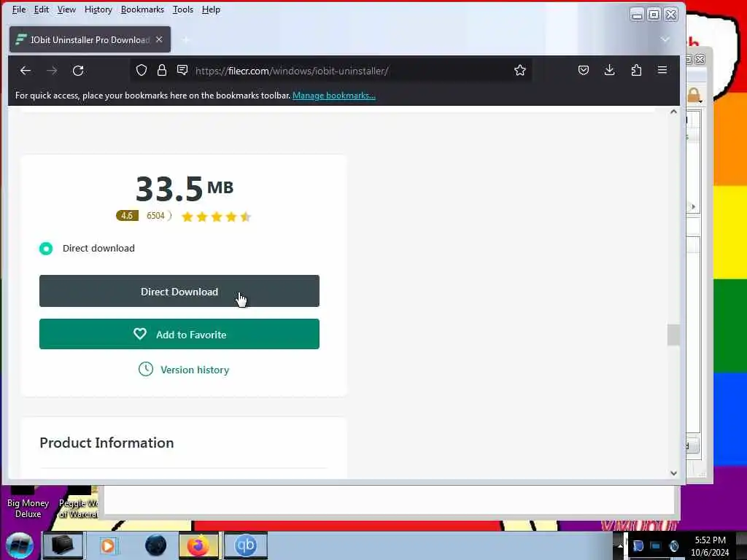
Task: Open the File menu
Action: [19, 9]
